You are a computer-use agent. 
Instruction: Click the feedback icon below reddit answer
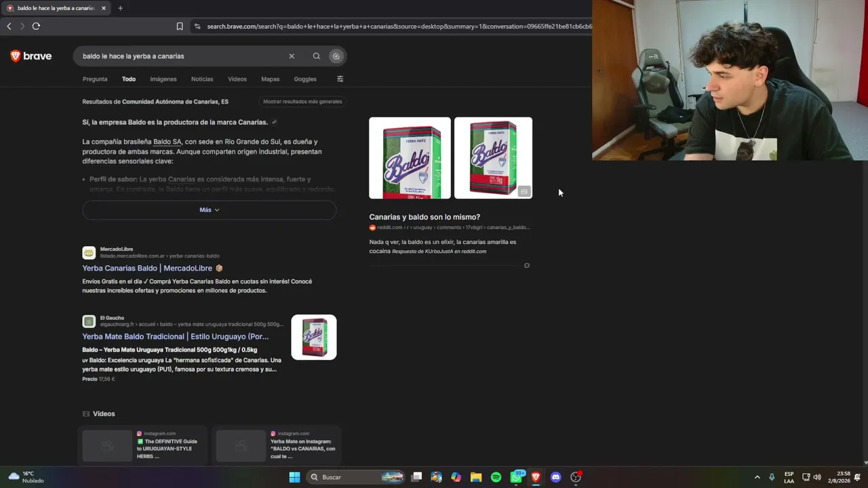[x=527, y=266]
